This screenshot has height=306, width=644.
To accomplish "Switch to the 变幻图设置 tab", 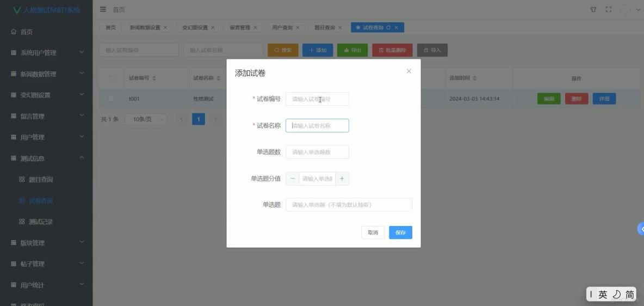I will (x=195, y=28).
